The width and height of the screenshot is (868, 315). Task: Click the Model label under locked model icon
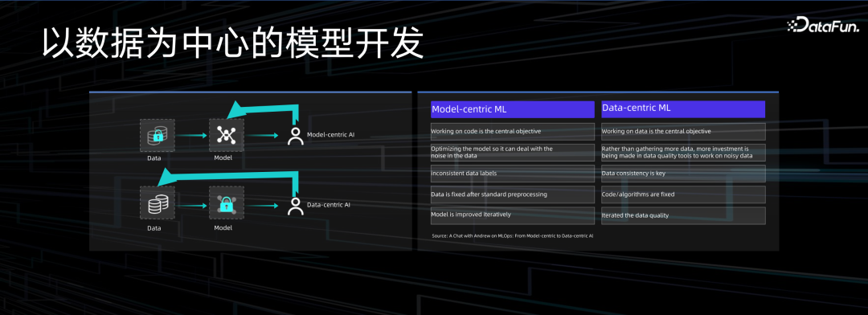(223, 228)
